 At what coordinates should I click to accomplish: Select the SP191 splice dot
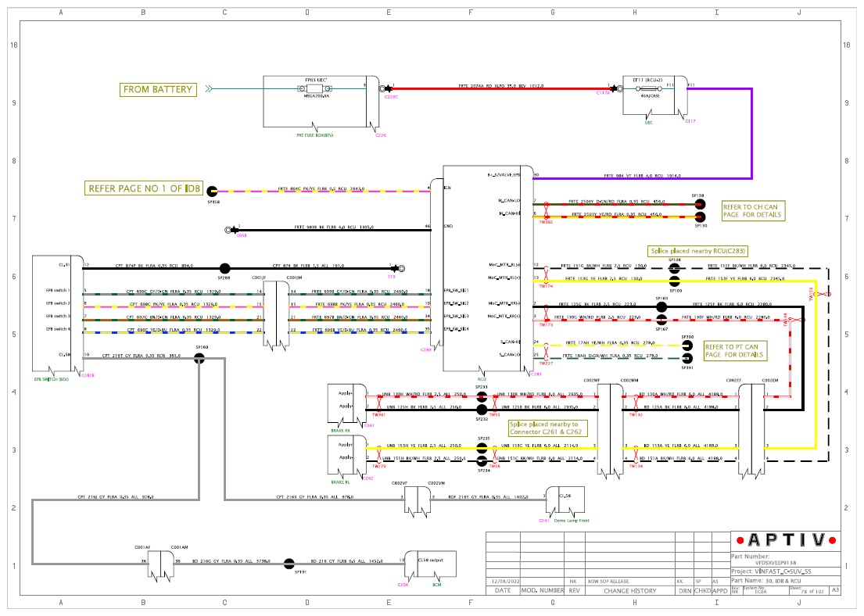click(289, 564)
